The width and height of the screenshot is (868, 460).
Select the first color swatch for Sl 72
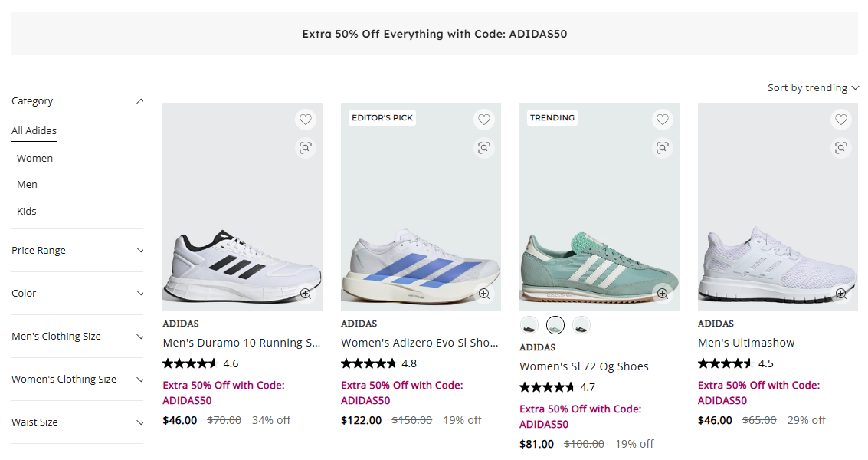pyautogui.click(x=529, y=325)
